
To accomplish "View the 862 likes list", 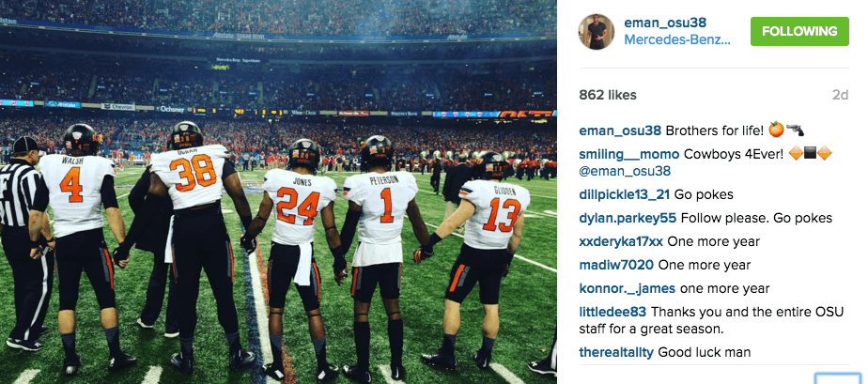I will (608, 95).
